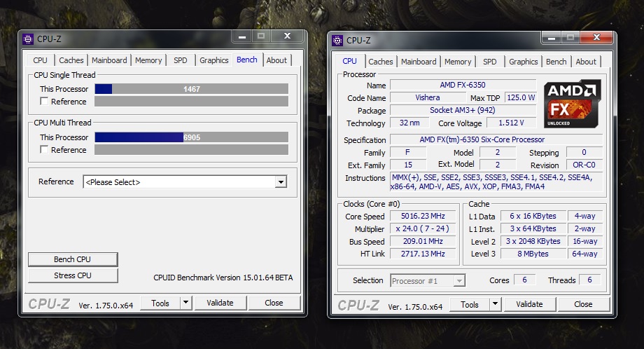Open the About tab in the left window
Screen dimensions: 644x349
pyautogui.click(x=276, y=60)
